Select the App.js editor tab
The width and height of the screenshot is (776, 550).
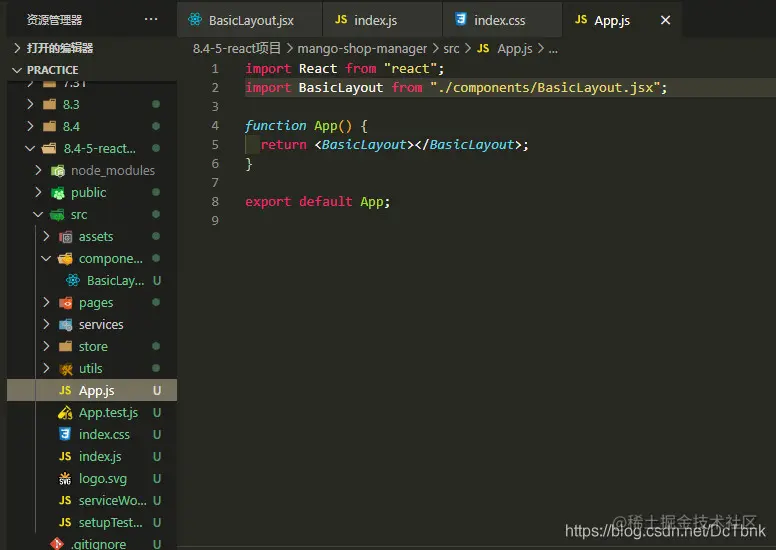[622, 20]
